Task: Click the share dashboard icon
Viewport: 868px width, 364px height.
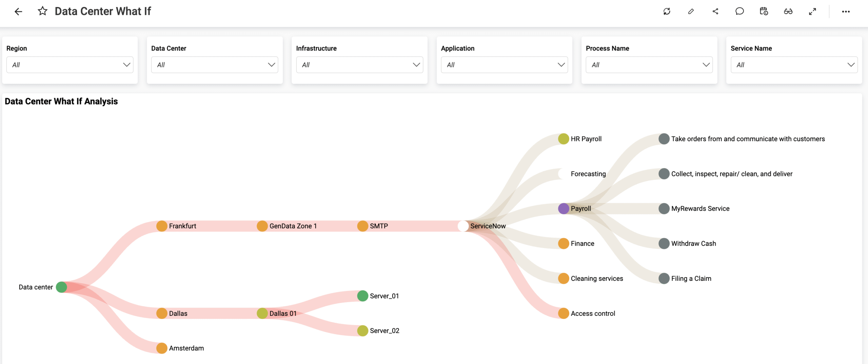Action: (x=715, y=12)
